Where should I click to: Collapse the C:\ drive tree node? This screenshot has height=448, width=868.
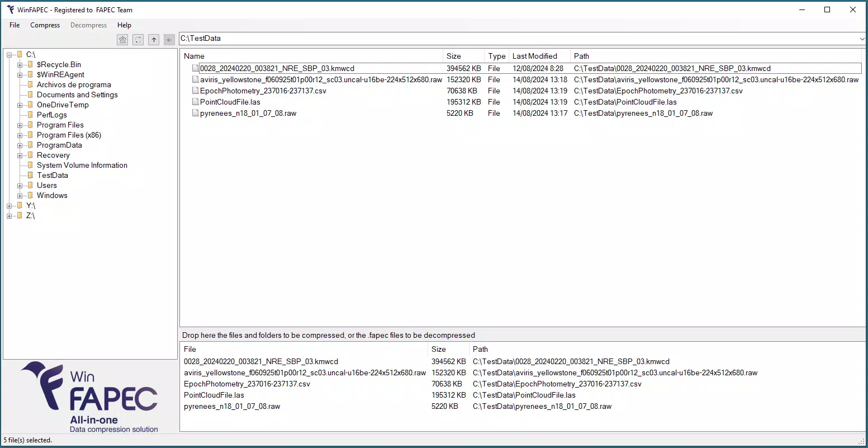(x=10, y=55)
